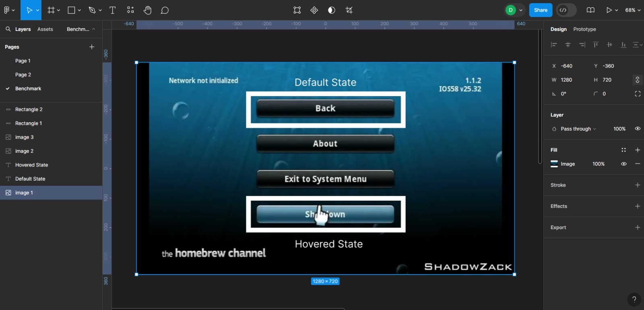Add a new fill with plus
The width and height of the screenshot is (644, 310).
coord(638,150)
